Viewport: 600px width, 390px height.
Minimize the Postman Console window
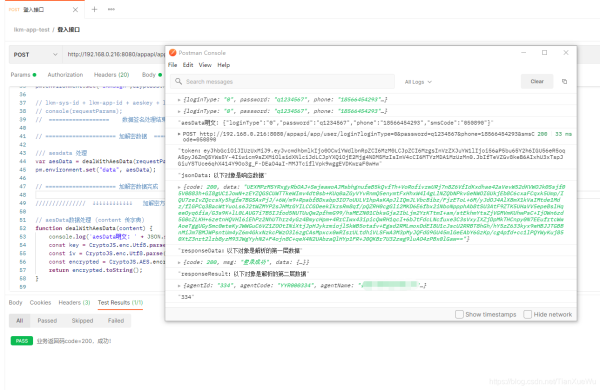point(523,52)
